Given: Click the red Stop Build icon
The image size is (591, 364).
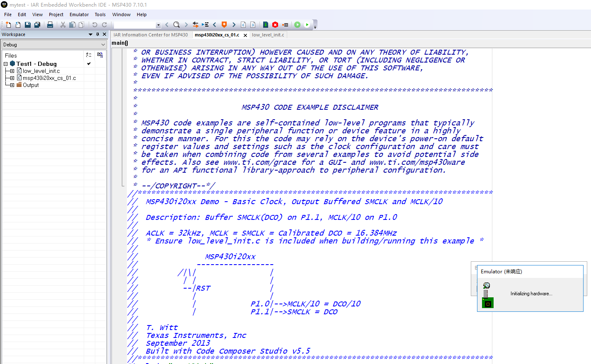Looking at the screenshot, I should (x=275, y=25).
